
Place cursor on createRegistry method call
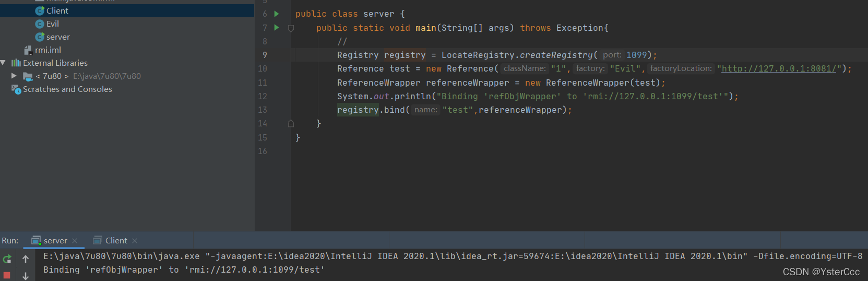coord(556,55)
